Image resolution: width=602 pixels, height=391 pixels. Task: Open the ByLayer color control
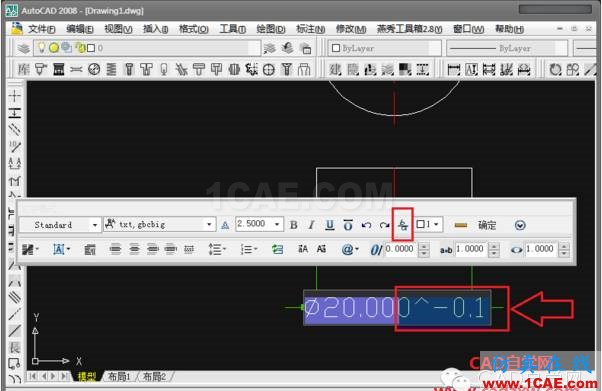[384, 48]
